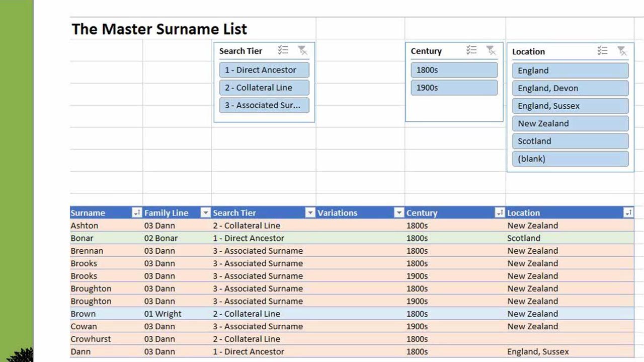Viewport: 644px width, 362px height.
Task: Open the Surname column sort and filter icon
Action: (x=137, y=212)
